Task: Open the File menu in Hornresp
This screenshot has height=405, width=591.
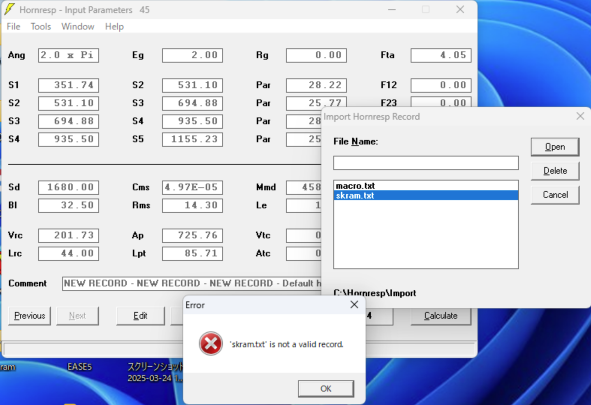Action: tap(13, 27)
